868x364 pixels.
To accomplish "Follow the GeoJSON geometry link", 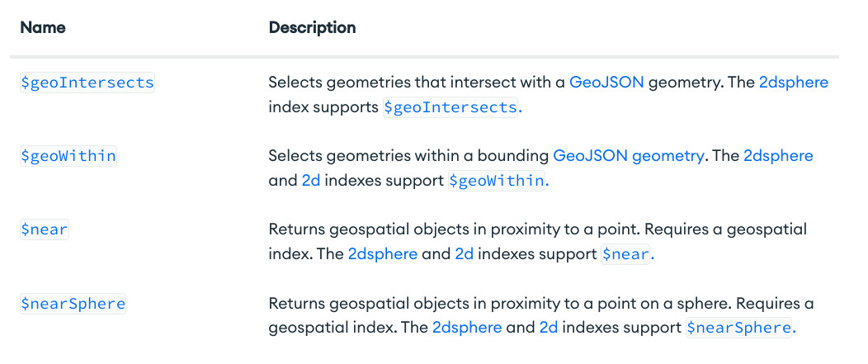I will point(628,156).
